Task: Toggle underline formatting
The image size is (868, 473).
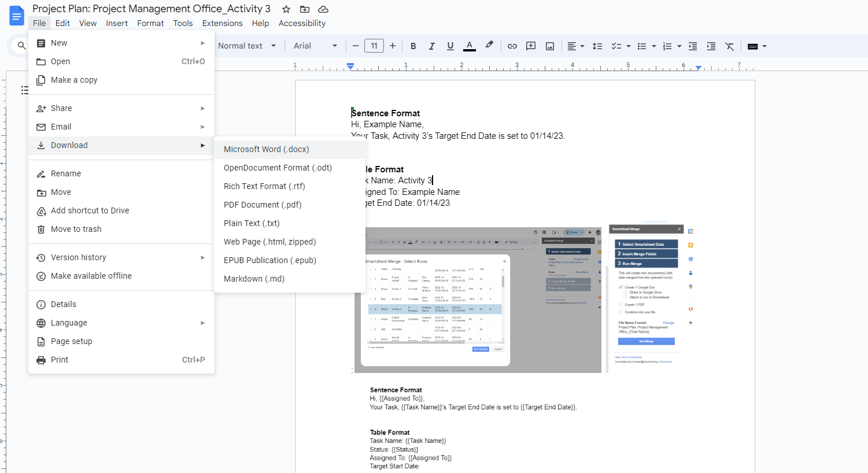Action: point(450,46)
